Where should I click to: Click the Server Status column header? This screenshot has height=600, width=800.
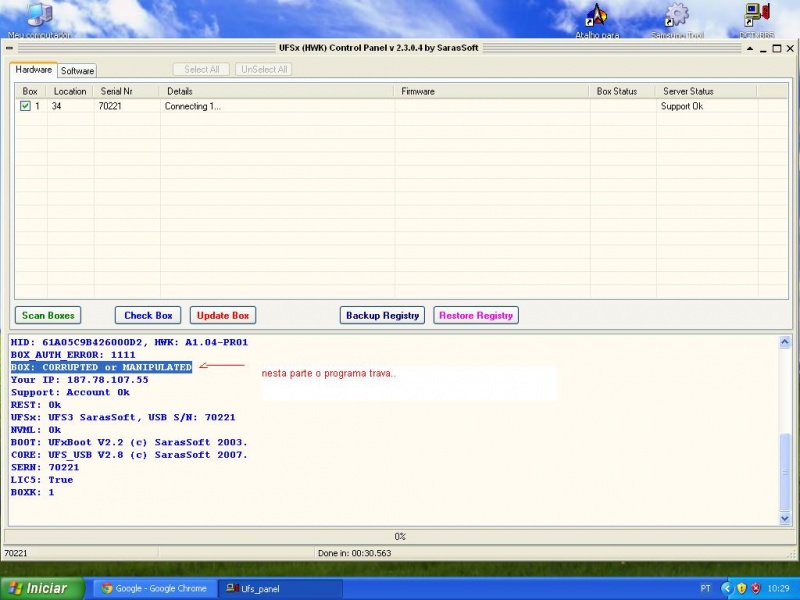tap(707, 91)
